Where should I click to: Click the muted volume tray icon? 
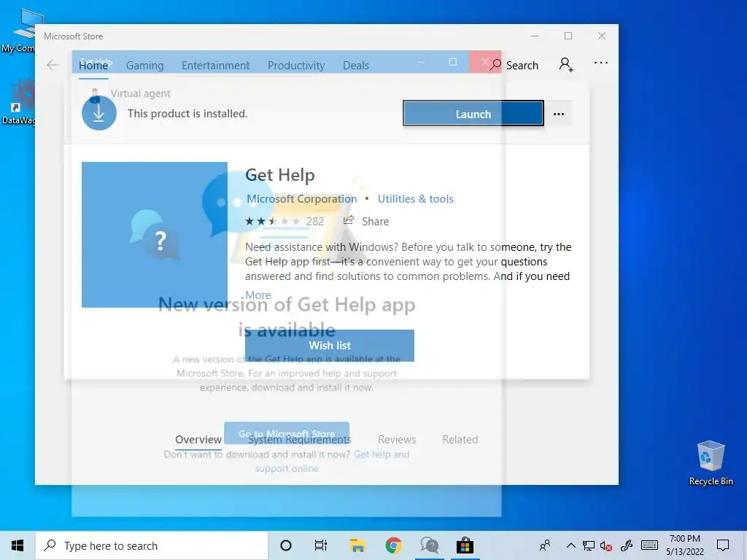[x=606, y=545]
